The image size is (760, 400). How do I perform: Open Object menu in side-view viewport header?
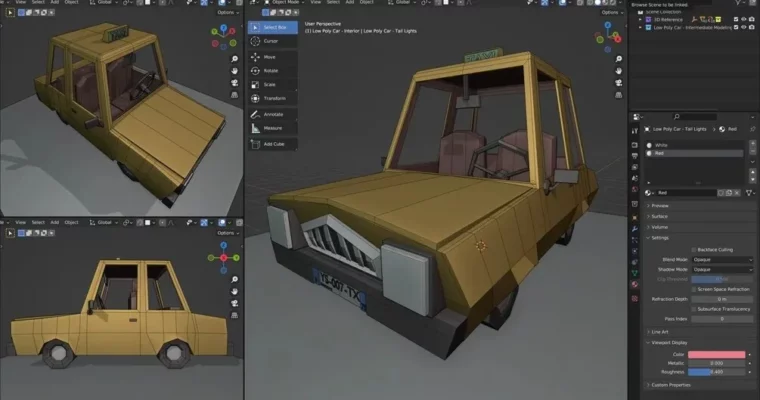71,223
